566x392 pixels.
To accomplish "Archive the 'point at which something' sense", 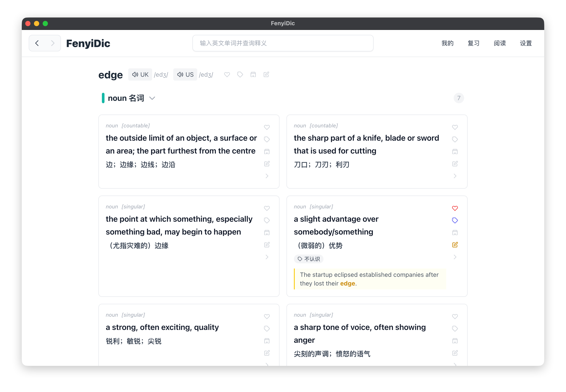I will pyautogui.click(x=267, y=233).
